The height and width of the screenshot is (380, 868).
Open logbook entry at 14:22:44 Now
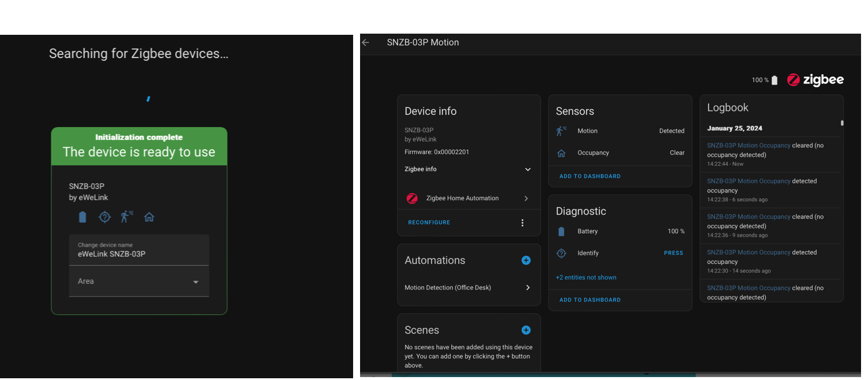coord(771,154)
